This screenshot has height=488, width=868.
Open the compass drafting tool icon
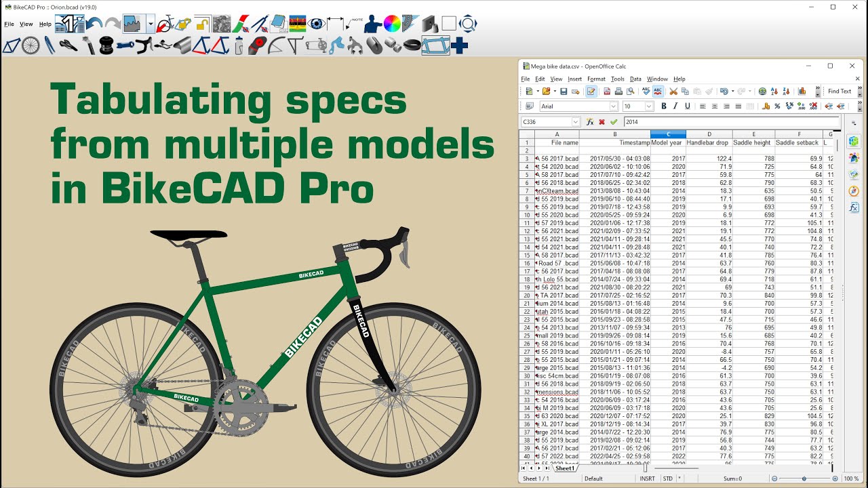[260, 24]
